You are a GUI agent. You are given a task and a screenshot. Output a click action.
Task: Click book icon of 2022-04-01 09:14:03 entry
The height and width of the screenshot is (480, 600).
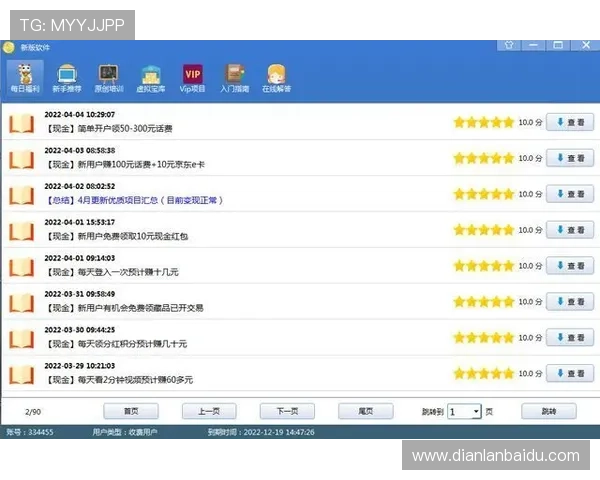[21, 267]
